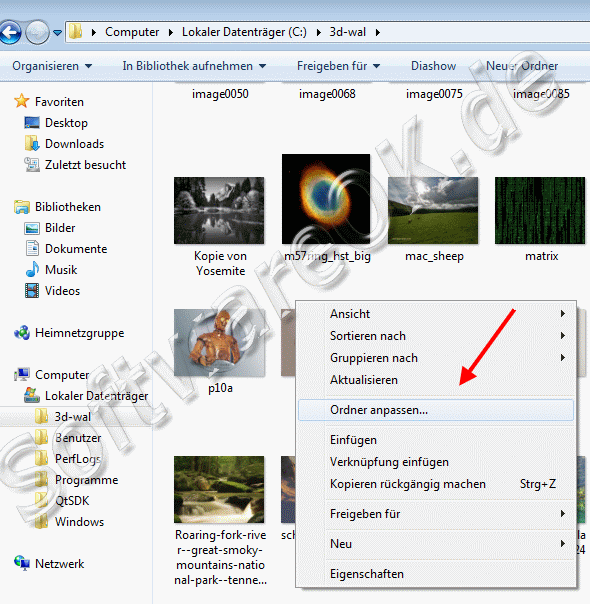Expand the arrow after Lokaler Datenträger (C:) breadcrumb
This screenshot has width=590, height=604.
[318, 32]
